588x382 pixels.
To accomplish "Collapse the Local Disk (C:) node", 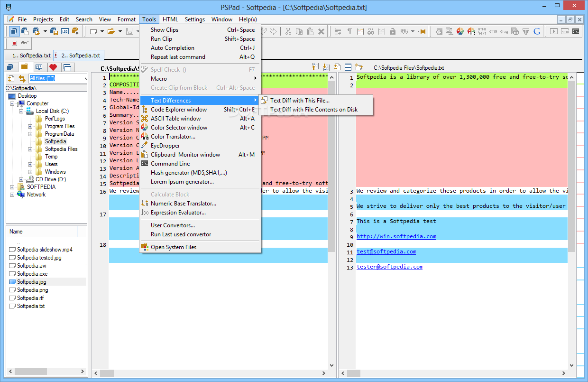I will [x=22, y=111].
